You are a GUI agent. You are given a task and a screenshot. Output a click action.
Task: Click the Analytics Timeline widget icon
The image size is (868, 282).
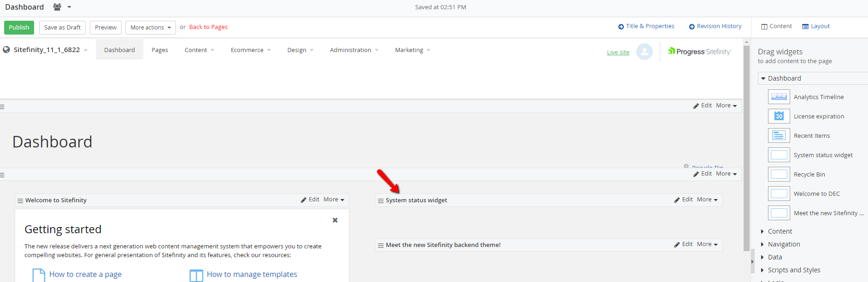click(779, 97)
